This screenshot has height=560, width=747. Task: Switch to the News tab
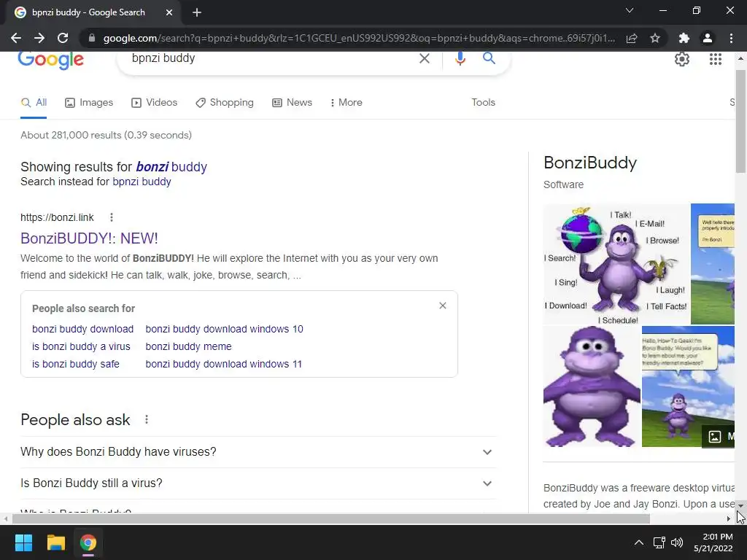coord(292,102)
